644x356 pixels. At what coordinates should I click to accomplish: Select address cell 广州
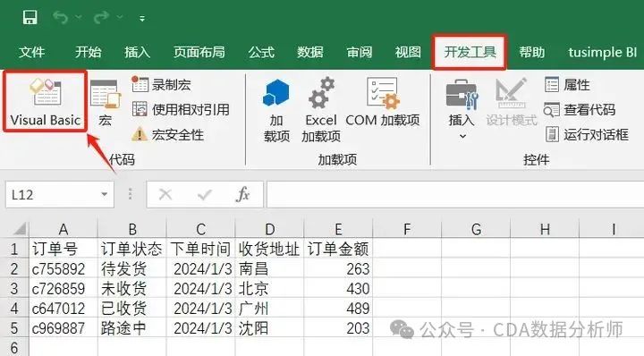point(269,309)
